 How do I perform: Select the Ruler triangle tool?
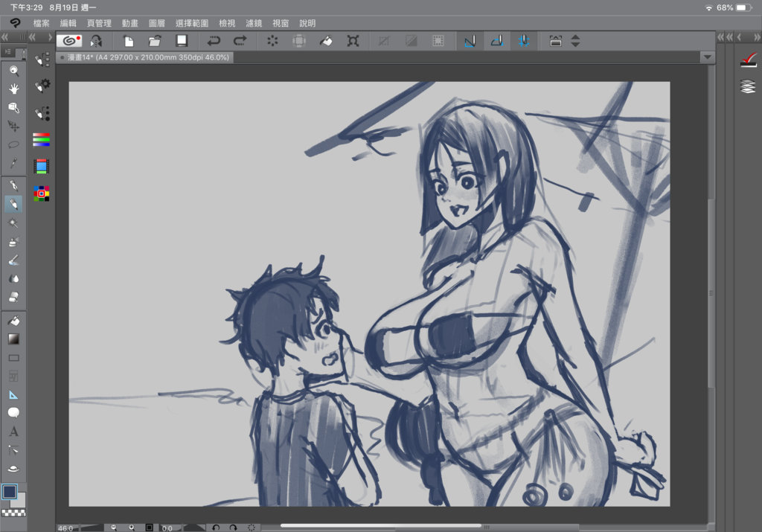point(13,395)
